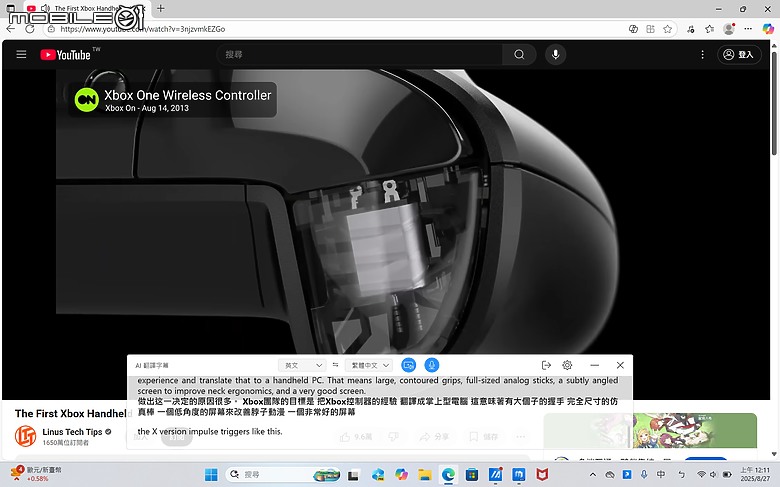Go to the YouTube home logo
Viewport: 780px width, 487px height.
click(66, 54)
